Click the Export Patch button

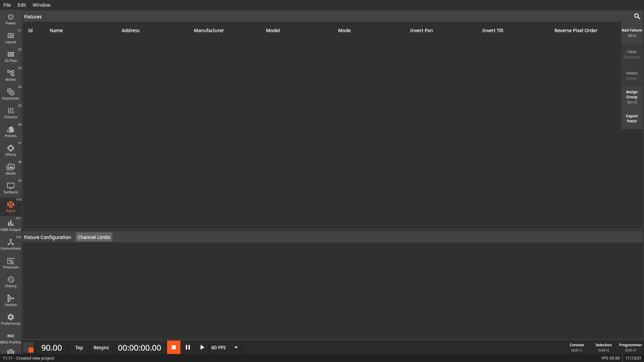coord(632,118)
